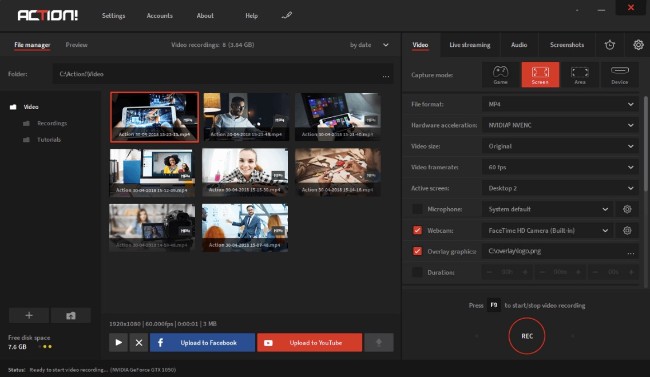The image size is (650, 377).
Task: Click Upload to Facebook button
Action: 202,343
